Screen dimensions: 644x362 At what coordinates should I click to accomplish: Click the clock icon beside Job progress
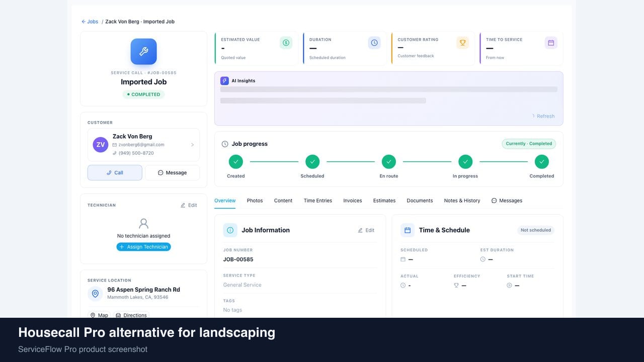(x=225, y=144)
